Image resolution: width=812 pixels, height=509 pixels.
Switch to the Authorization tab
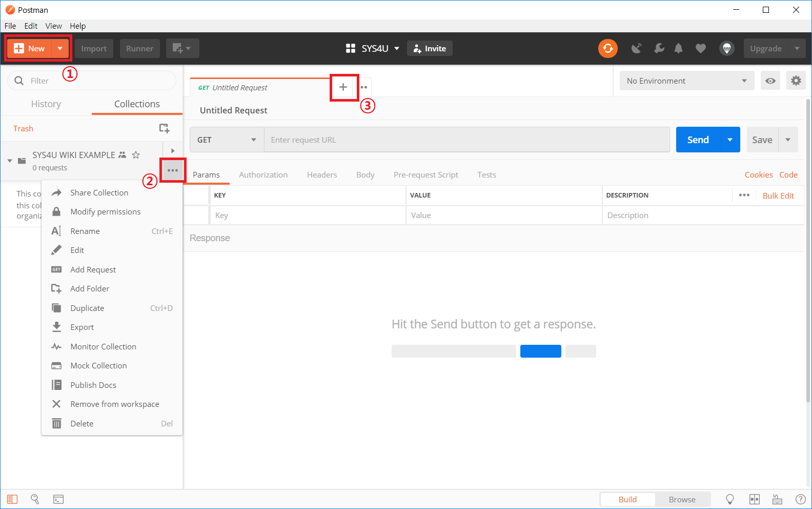[263, 174]
